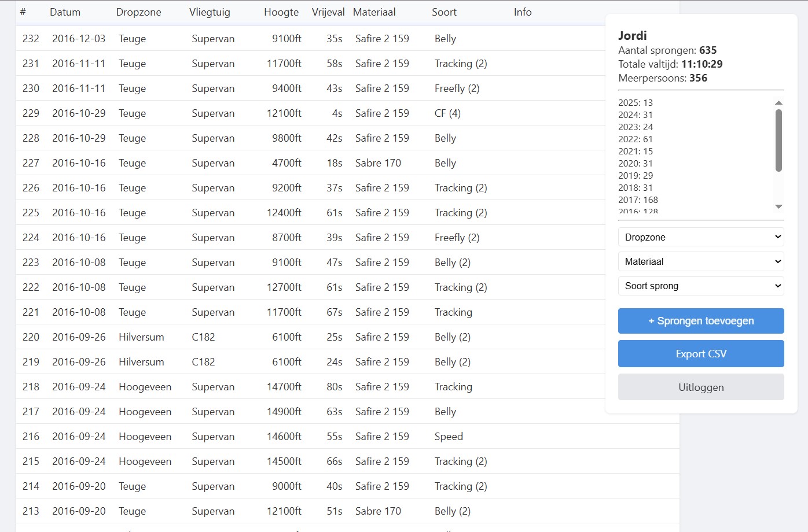Open the Dropzone filter dropdown
The width and height of the screenshot is (808, 532).
(x=700, y=237)
